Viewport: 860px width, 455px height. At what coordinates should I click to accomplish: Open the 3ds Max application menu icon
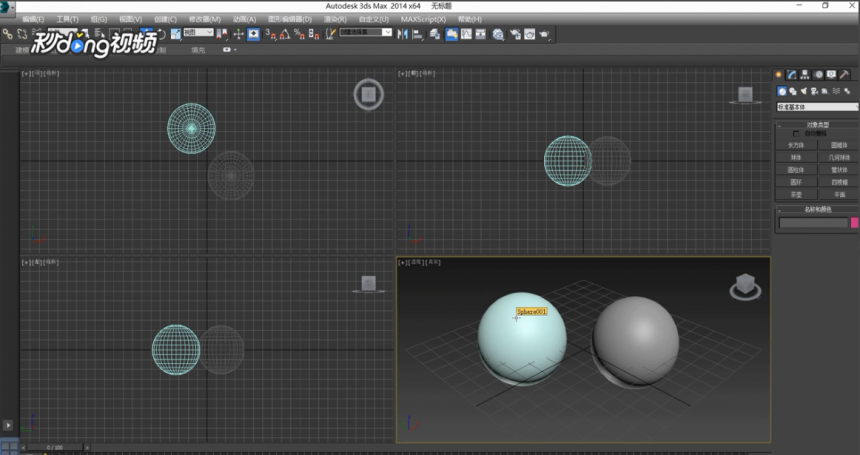pos(7,7)
